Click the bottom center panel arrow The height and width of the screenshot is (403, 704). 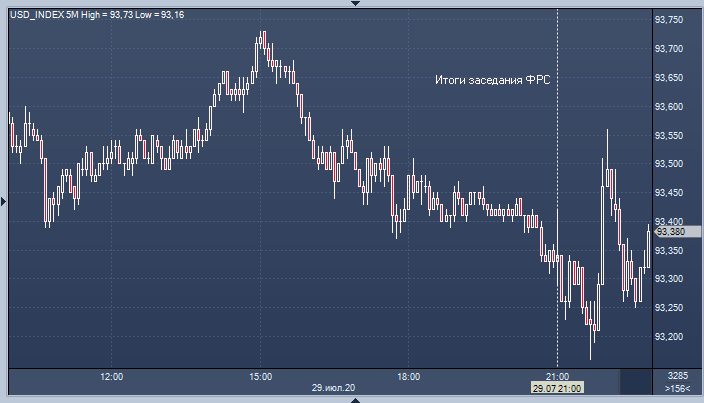click(352, 399)
